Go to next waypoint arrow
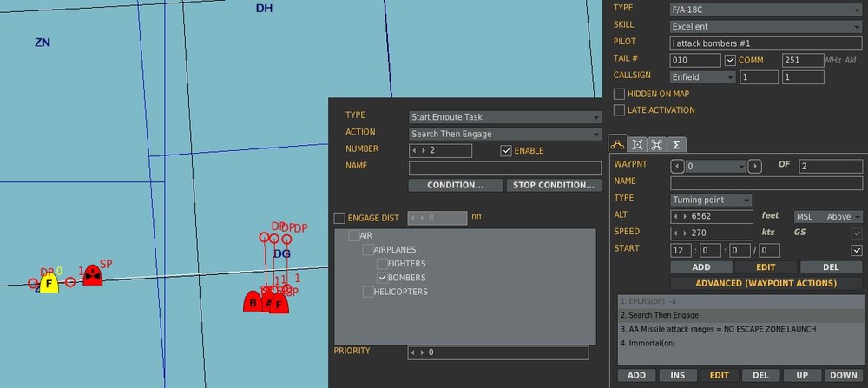Screen dimensions: 868x388 [754, 166]
